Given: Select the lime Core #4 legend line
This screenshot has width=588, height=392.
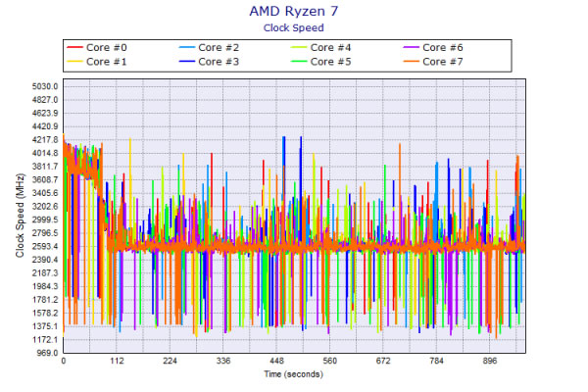Looking at the screenshot, I should [299, 48].
